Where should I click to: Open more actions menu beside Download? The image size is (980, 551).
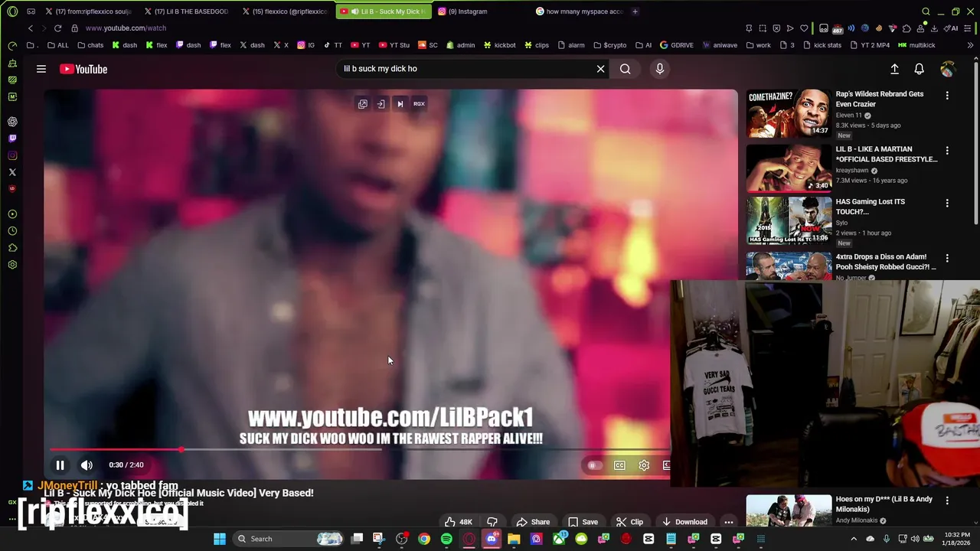pyautogui.click(x=729, y=522)
